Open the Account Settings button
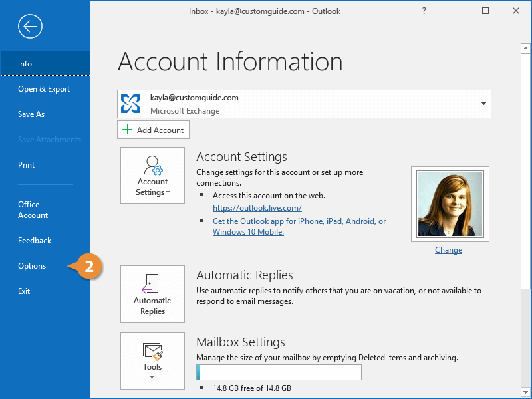 click(153, 176)
